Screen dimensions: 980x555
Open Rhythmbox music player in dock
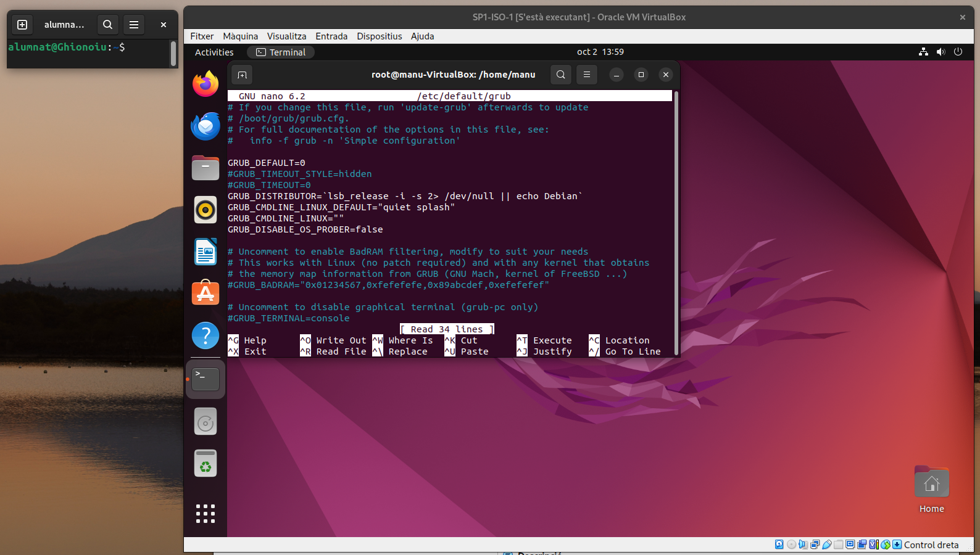pyautogui.click(x=206, y=210)
